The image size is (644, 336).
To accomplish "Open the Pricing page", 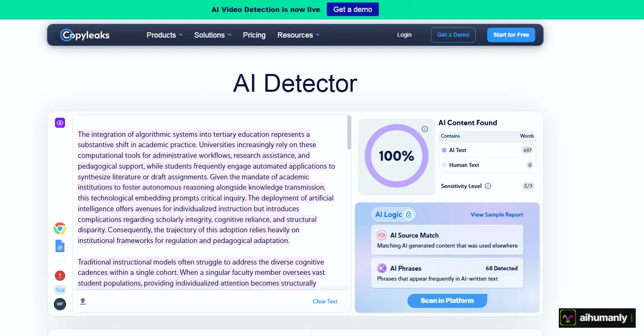I will [254, 35].
